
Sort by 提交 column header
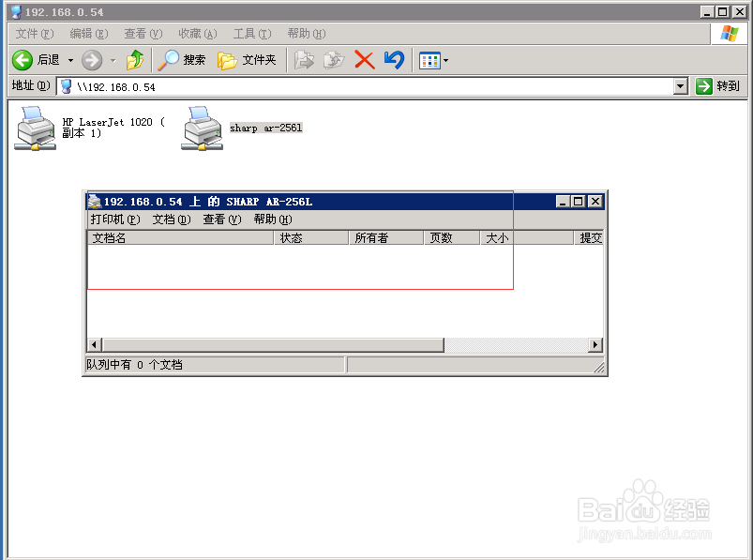tap(589, 237)
